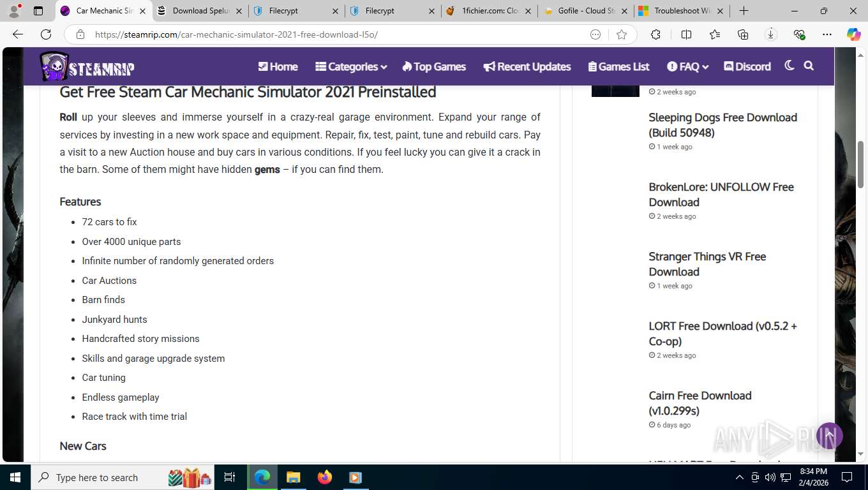Open Top Games page
This screenshot has height=490, width=868.
[434, 66]
